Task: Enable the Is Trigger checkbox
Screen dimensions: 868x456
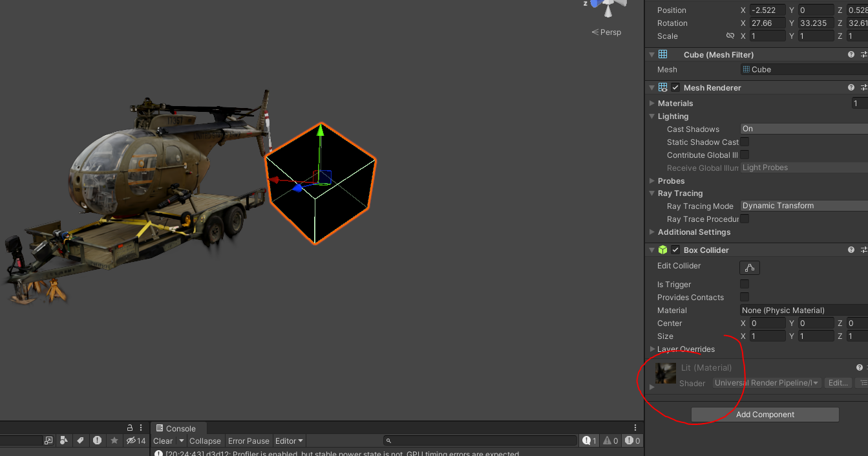Action: tap(744, 284)
